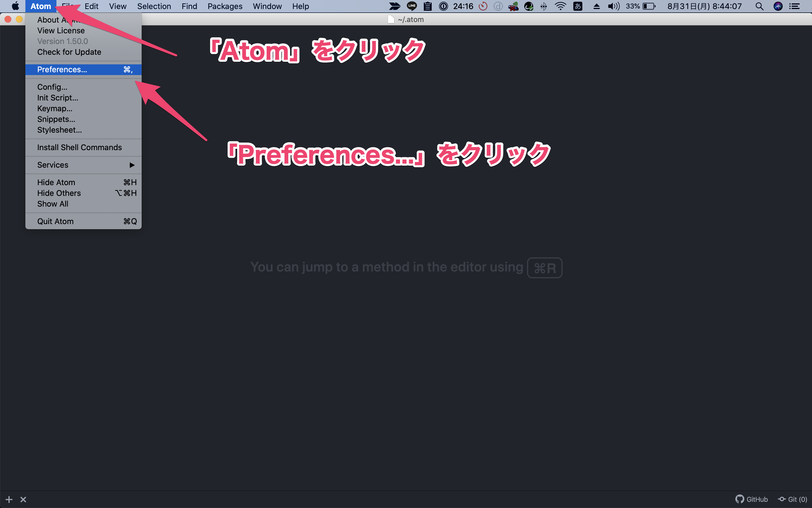Open the GitHub panel from status bar

[752, 499]
